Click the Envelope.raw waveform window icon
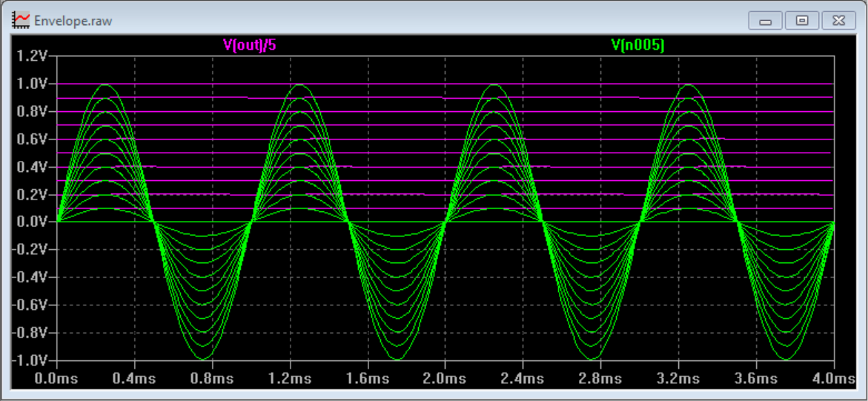This screenshot has height=401, width=868. coord(21,20)
